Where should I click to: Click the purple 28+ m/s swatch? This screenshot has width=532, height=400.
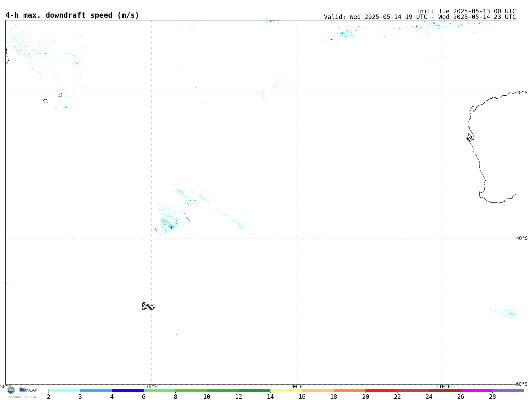pos(508,391)
